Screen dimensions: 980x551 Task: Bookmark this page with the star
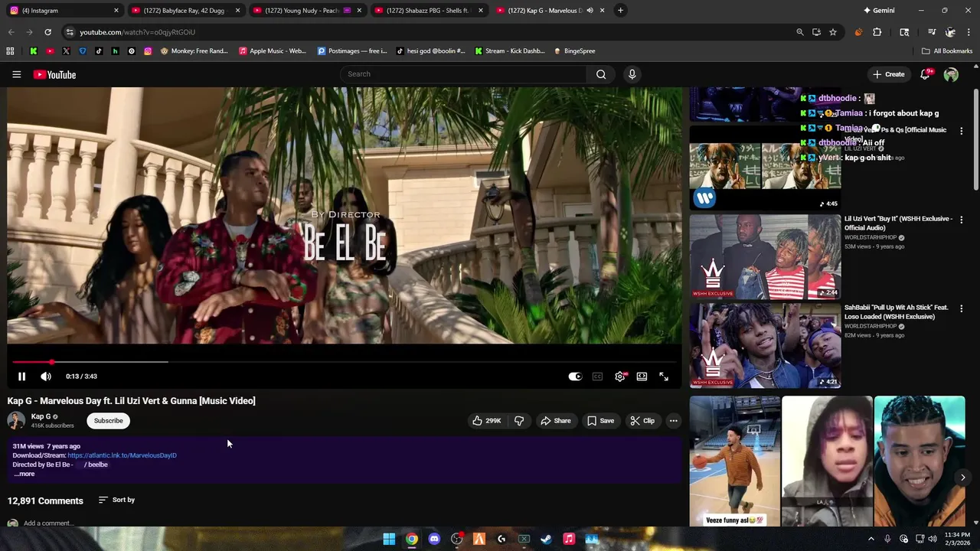tap(832, 32)
